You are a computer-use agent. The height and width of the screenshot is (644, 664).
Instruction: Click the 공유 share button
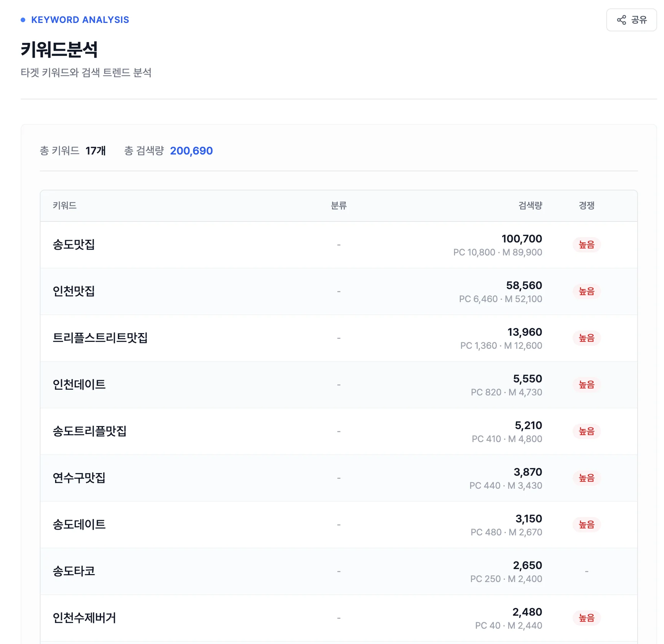click(x=631, y=20)
